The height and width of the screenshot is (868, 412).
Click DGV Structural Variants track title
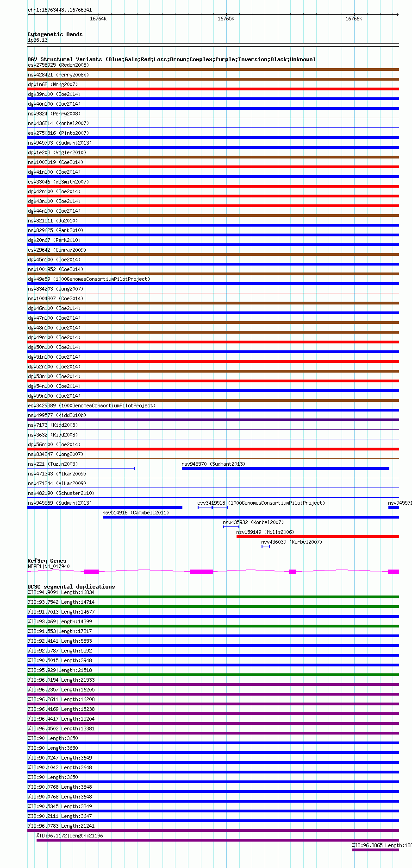pos(172,59)
